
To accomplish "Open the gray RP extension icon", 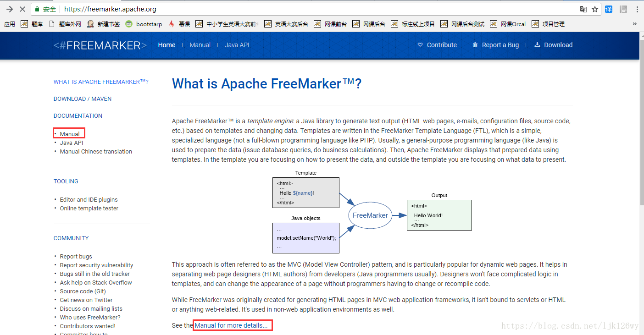I will pyautogui.click(x=623, y=9).
